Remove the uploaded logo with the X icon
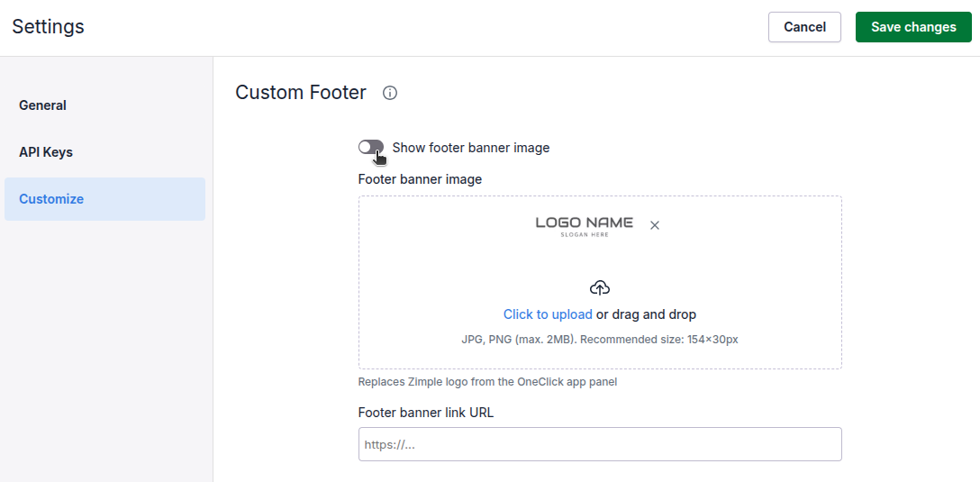Image resolution: width=980 pixels, height=482 pixels. click(x=655, y=225)
